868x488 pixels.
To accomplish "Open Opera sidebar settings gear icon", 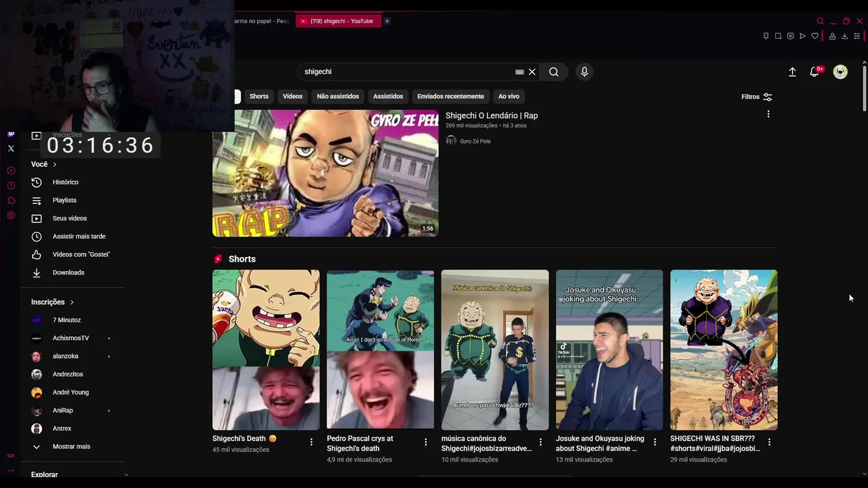I will [11, 216].
